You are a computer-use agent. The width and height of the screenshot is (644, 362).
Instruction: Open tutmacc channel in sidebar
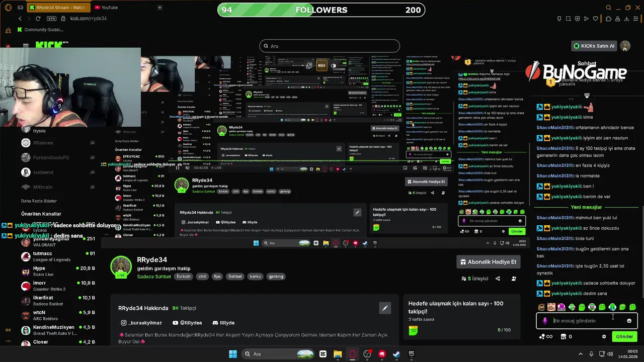click(x=58, y=256)
